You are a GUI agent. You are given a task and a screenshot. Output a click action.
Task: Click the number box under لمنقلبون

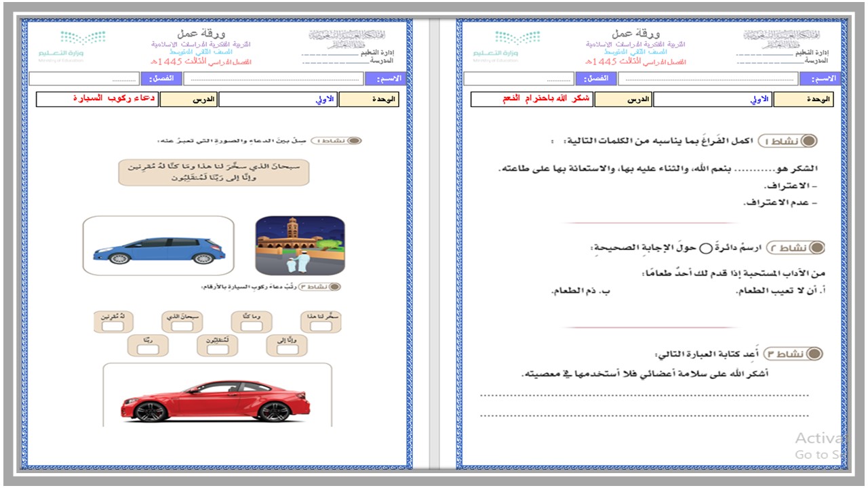click(x=217, y=350)
